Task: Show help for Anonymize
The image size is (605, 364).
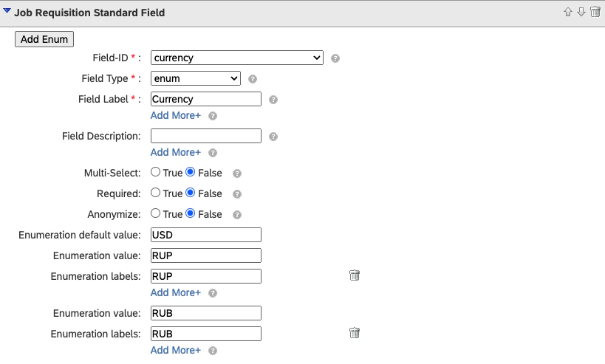Action: 237,215
